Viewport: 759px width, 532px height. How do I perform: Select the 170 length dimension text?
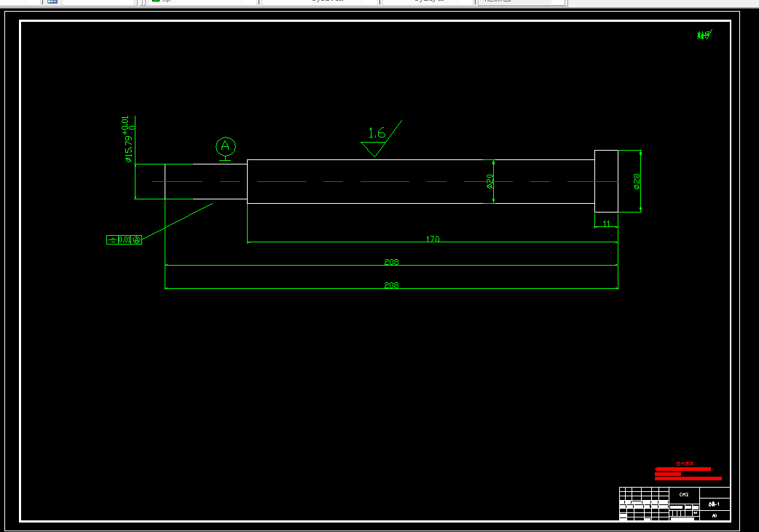433,239
